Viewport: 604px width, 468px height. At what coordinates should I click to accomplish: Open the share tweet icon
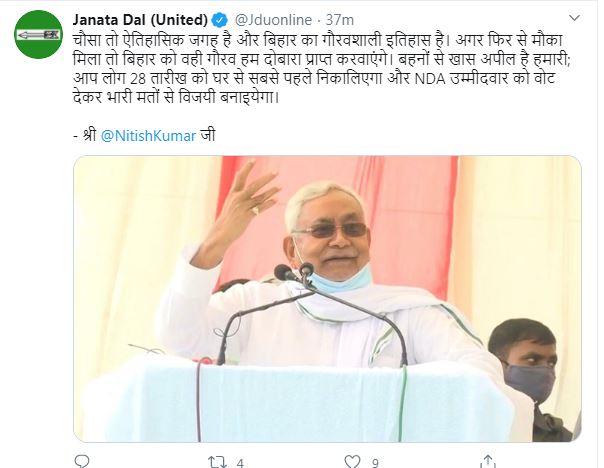[x=488, y=461]
